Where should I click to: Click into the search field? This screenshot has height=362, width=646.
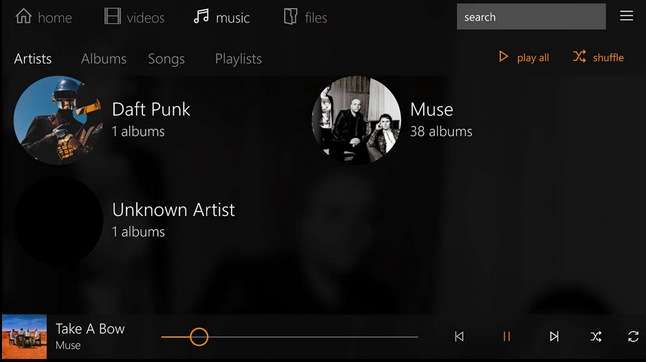(531, 17)
